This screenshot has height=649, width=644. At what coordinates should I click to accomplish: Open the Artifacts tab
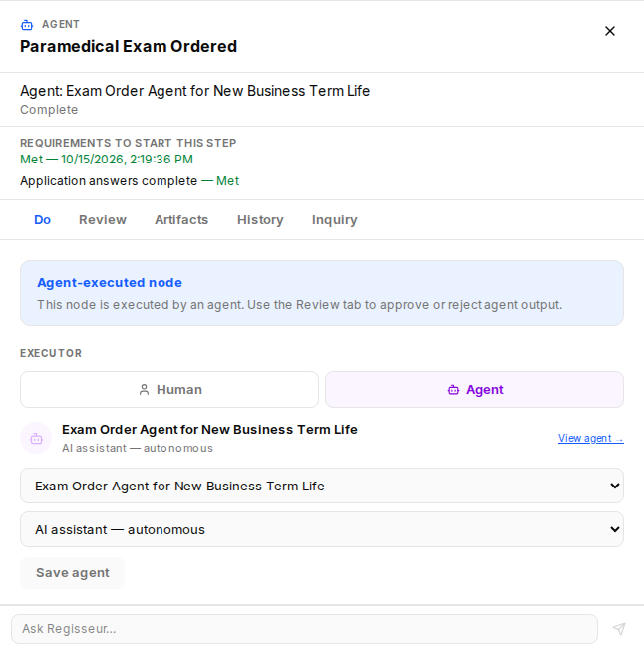pyautogui.click(x=181, y=219)
